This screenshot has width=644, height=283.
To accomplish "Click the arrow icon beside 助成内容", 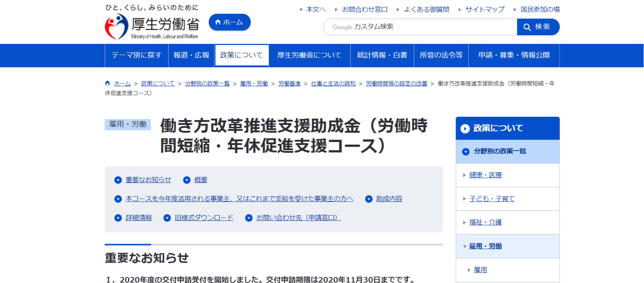I will [369, 199].
